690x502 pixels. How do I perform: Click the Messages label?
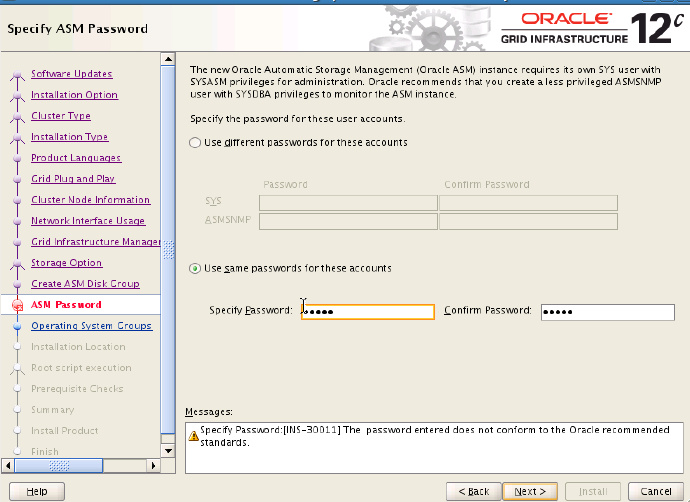(209, 412)
